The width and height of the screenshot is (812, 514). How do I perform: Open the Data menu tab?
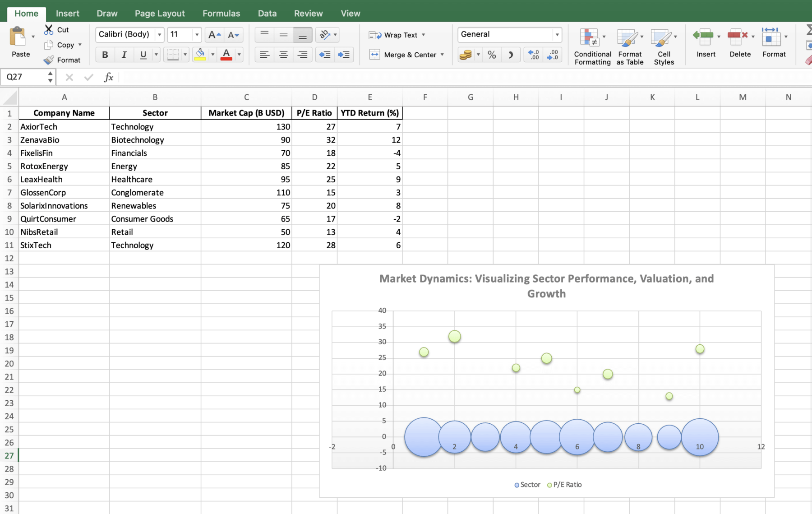(267, 13)
